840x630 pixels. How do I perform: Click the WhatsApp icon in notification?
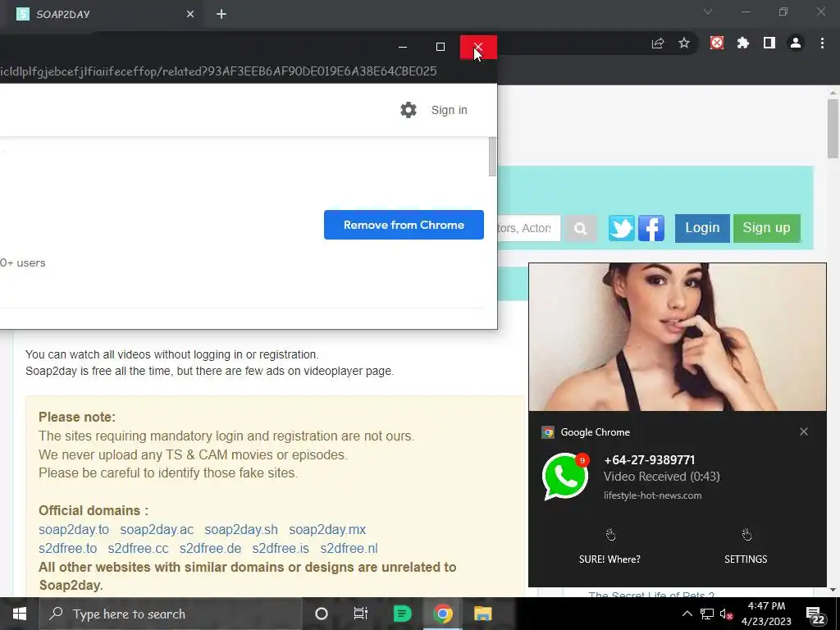pyautogui.click(x=566, y=477)
